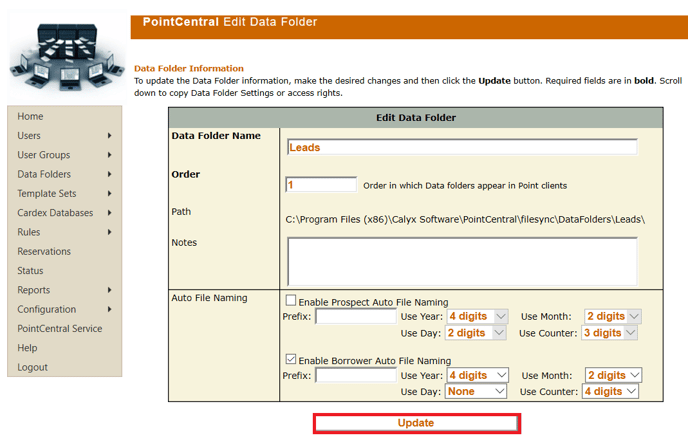
Task: Go to Reservations page
Action: 44,251
